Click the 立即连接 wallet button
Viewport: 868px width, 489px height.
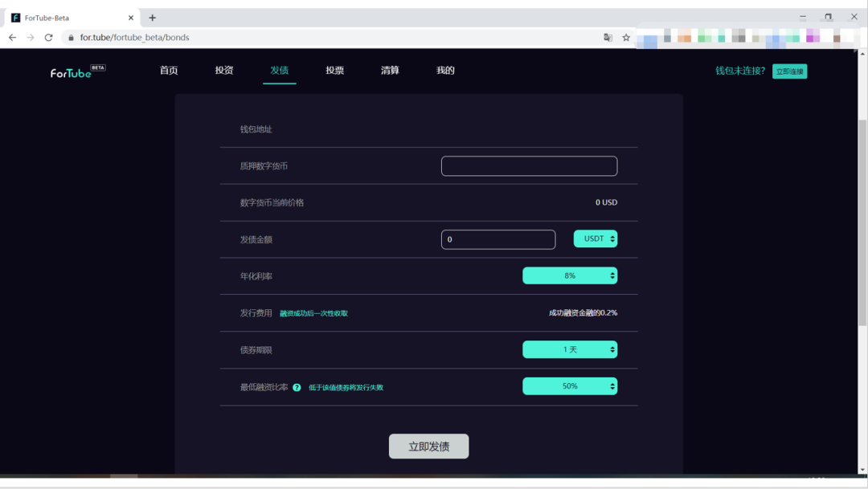pos(789,71)
